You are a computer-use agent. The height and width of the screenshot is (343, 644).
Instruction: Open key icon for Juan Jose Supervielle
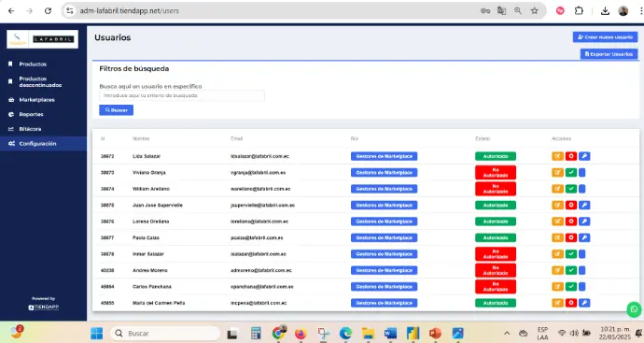tap(584, 205)
